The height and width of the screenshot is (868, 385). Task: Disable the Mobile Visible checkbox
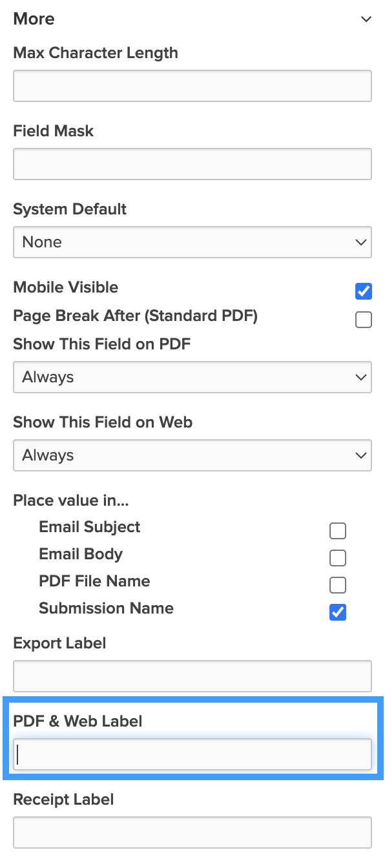tap(363, 291)
